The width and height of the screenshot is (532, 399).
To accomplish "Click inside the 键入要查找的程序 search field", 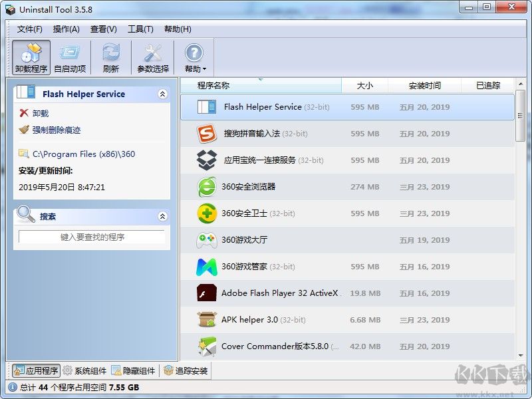I will 92,237.
